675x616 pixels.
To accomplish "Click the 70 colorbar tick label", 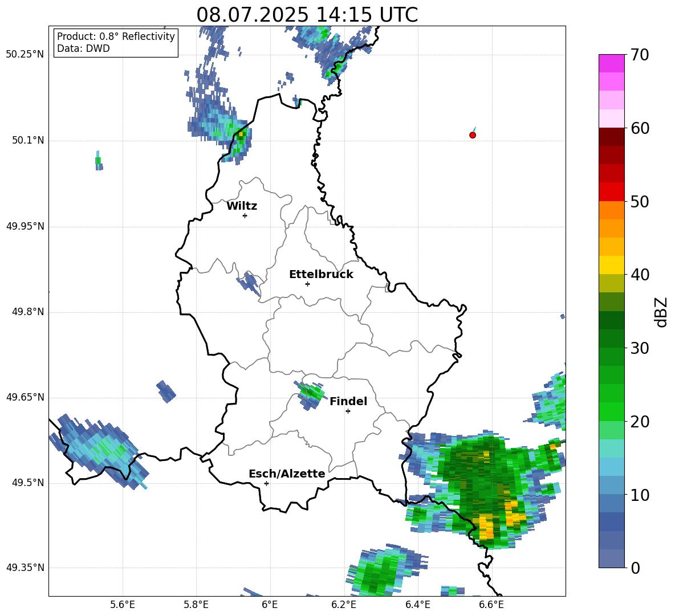I will pos(640,55).
